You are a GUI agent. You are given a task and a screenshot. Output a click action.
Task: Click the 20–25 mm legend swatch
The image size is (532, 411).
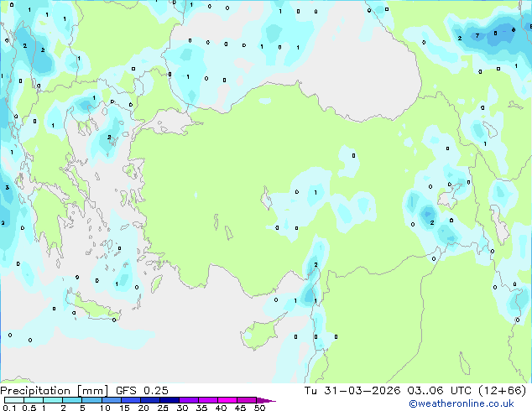[x=149, y=400]
